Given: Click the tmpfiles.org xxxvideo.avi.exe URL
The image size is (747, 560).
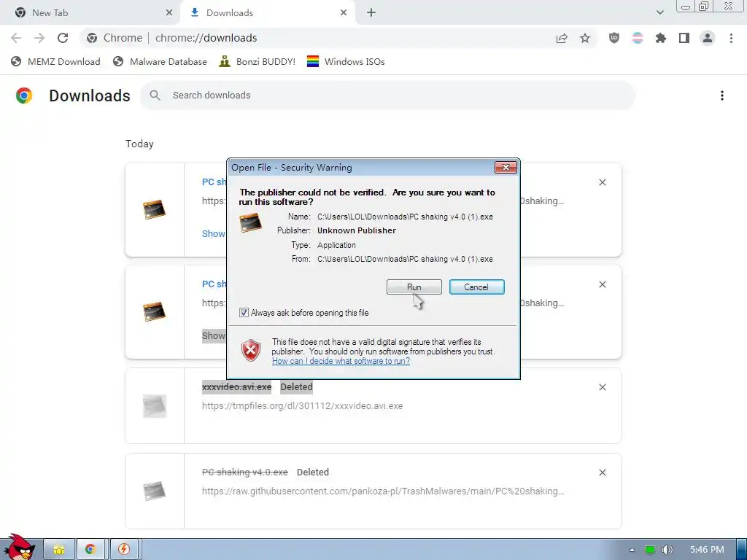Looking at the screenshot, I should (302, 405).
